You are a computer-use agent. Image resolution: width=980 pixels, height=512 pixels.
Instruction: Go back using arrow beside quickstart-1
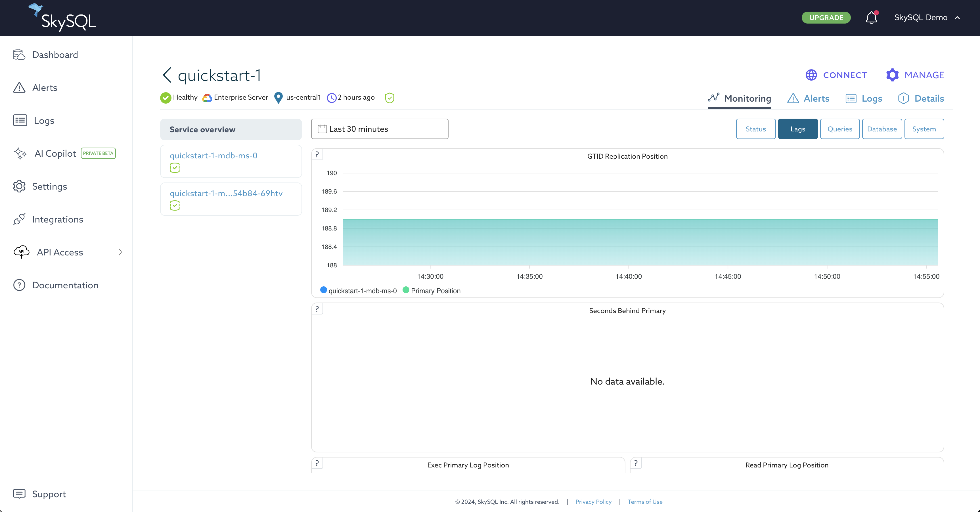pos(167,75)
